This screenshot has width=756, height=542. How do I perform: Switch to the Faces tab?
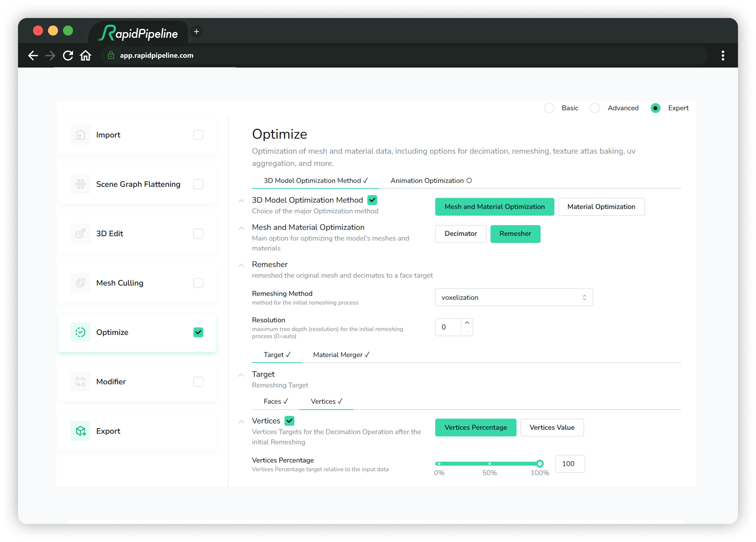[x=276, y=401]
